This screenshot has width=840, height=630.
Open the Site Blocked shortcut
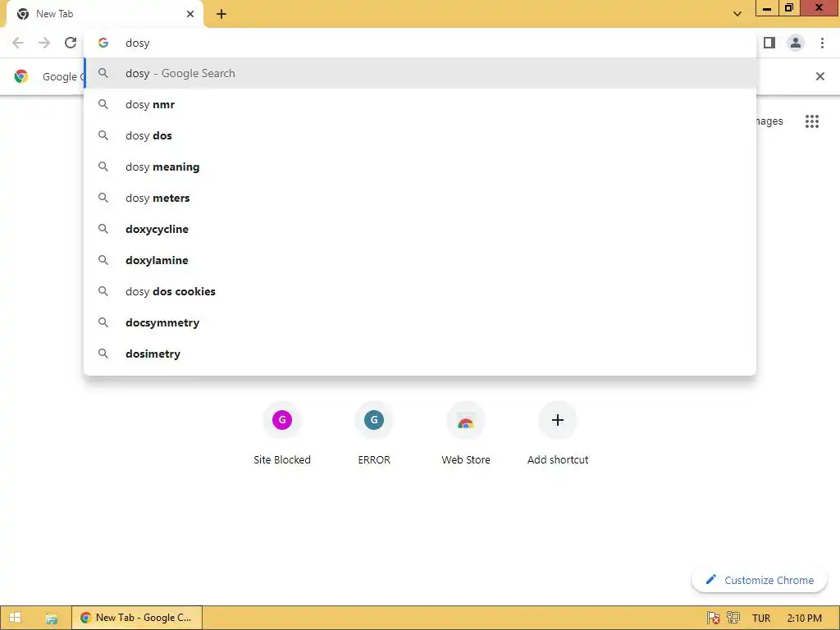click(x=282, y=434)
